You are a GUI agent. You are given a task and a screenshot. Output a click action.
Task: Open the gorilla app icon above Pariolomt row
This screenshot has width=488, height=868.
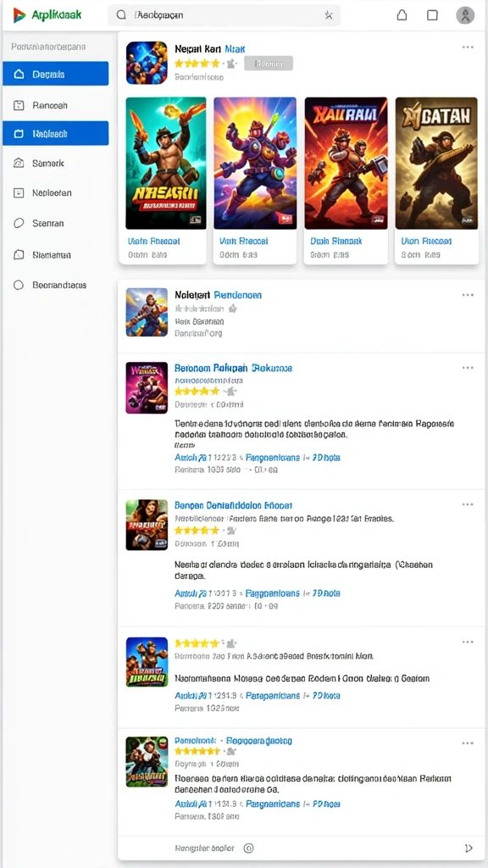[147, 661]
